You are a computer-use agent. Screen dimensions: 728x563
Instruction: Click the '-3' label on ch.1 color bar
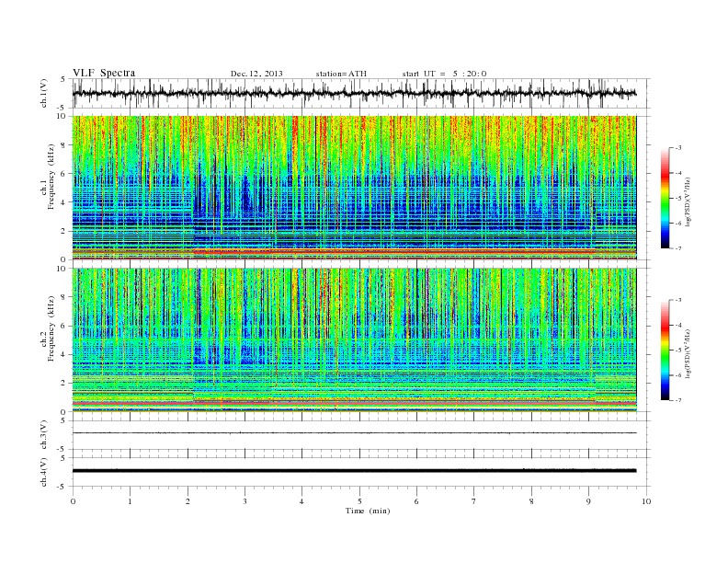click(678, 148)
